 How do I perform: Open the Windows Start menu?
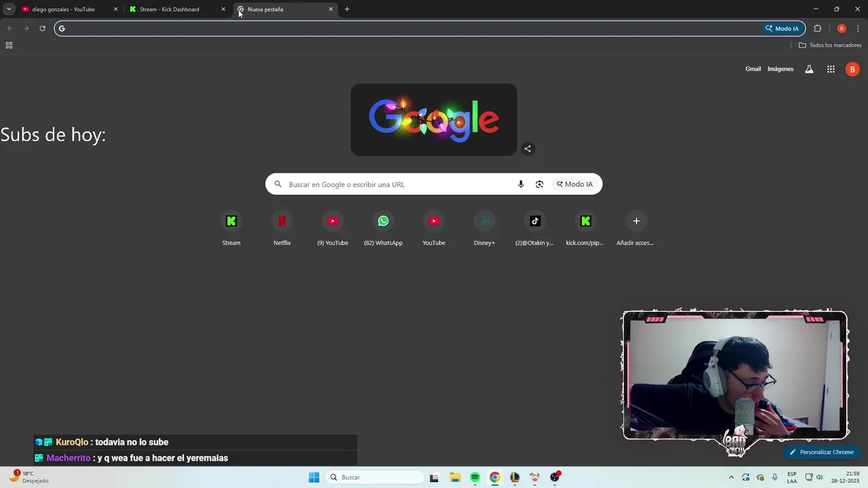coord(314,477)
